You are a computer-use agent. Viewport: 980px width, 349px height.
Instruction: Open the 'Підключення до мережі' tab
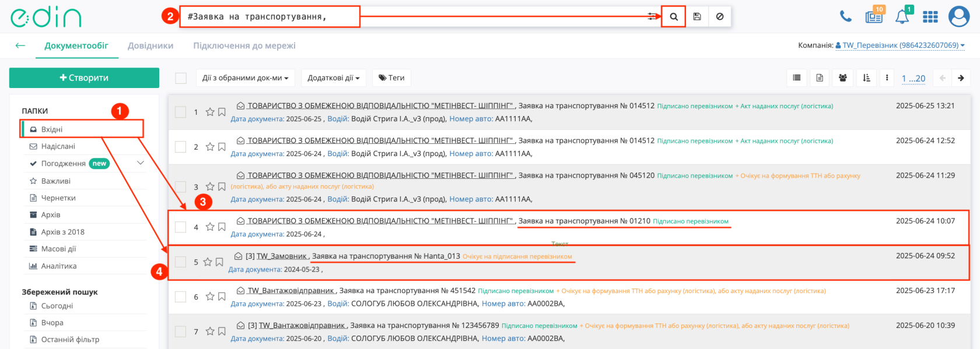[x=244, y=45]
